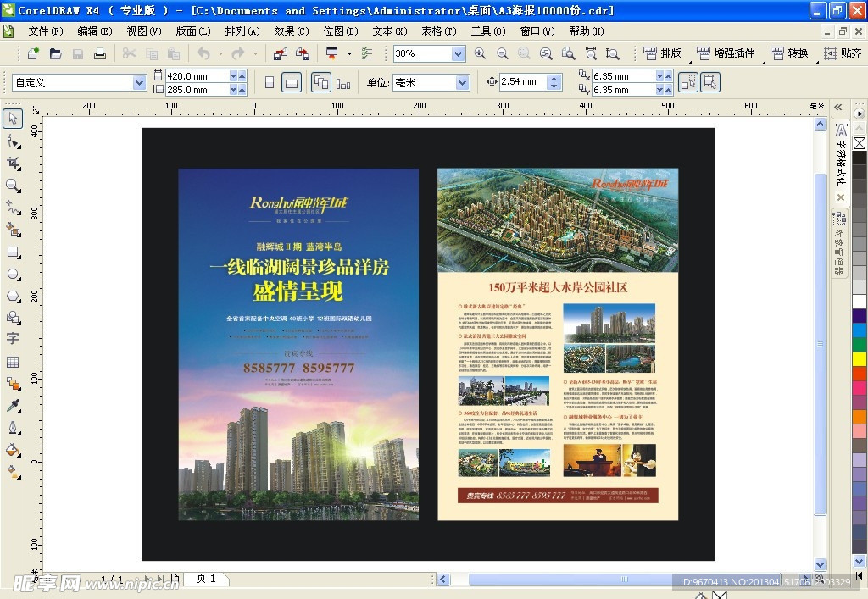This screenshot has width=868, height=599.
Task: Click the horizontal duplicate distance 6.35 mm field
Action: point(623,75)
